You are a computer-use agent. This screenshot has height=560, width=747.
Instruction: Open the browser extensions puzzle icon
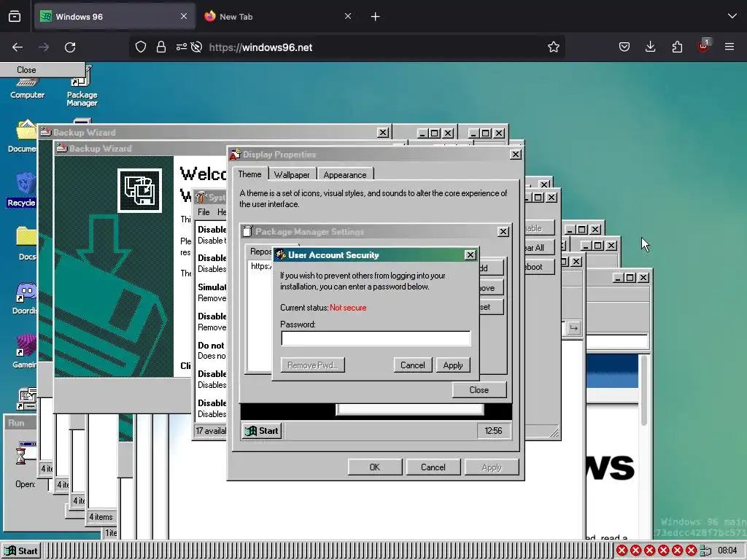677,47
